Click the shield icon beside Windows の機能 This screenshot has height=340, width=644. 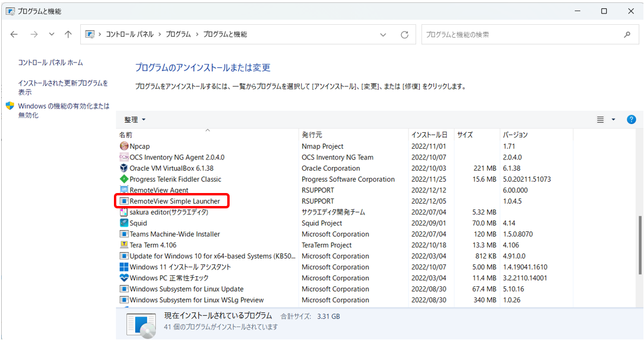pyautogui.click(x=10, y=106)
